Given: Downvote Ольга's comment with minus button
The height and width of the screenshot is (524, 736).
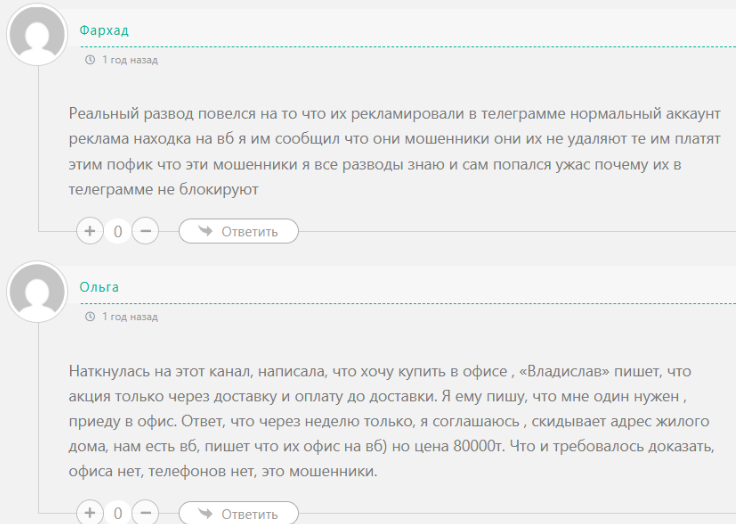Looking at the screenshot, I should coord(146,513).
